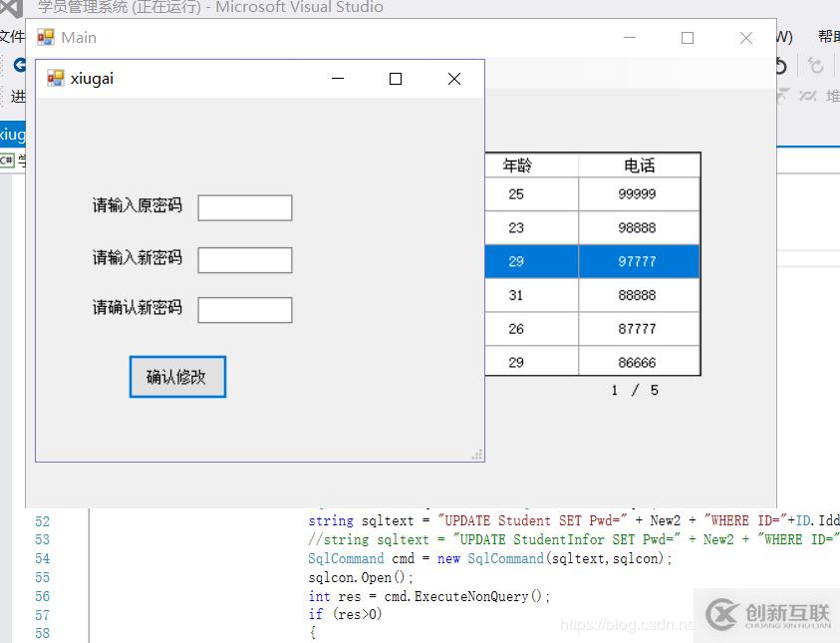Click the 进 toolbar label
The image size is (840, 643).
click(18, 96)
